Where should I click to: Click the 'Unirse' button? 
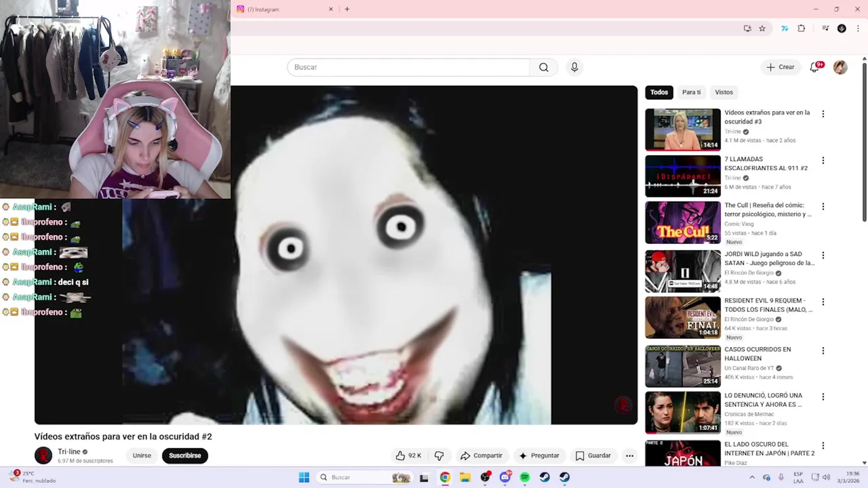click(142, 455)
